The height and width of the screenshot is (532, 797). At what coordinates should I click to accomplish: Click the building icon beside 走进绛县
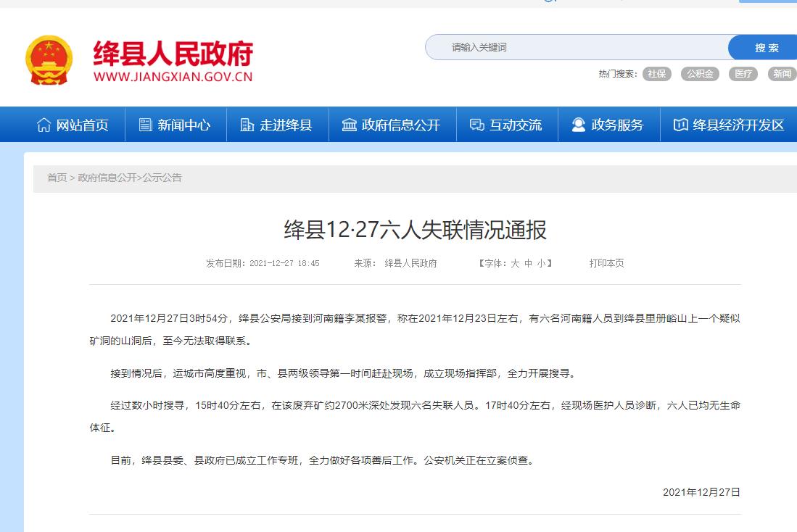click(247, 125)
